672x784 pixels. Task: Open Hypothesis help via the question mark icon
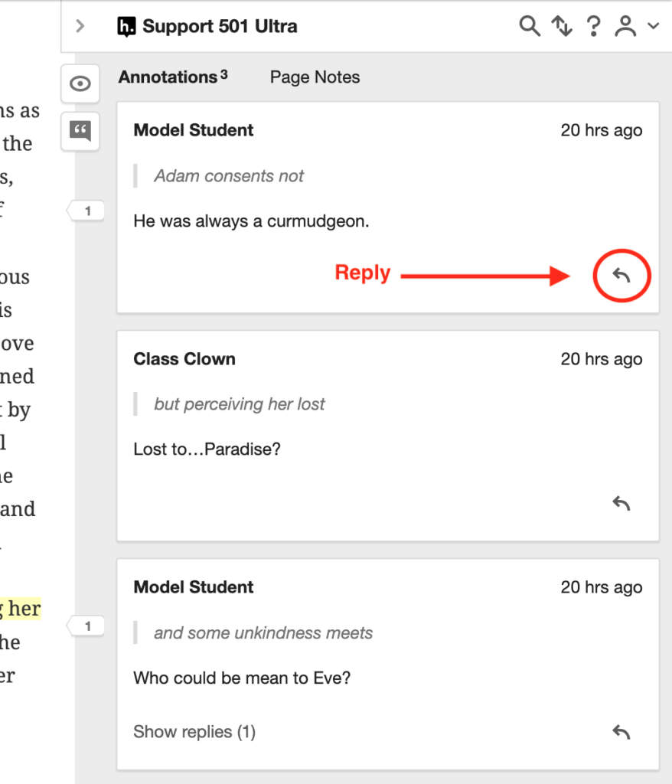click(594, 25)
